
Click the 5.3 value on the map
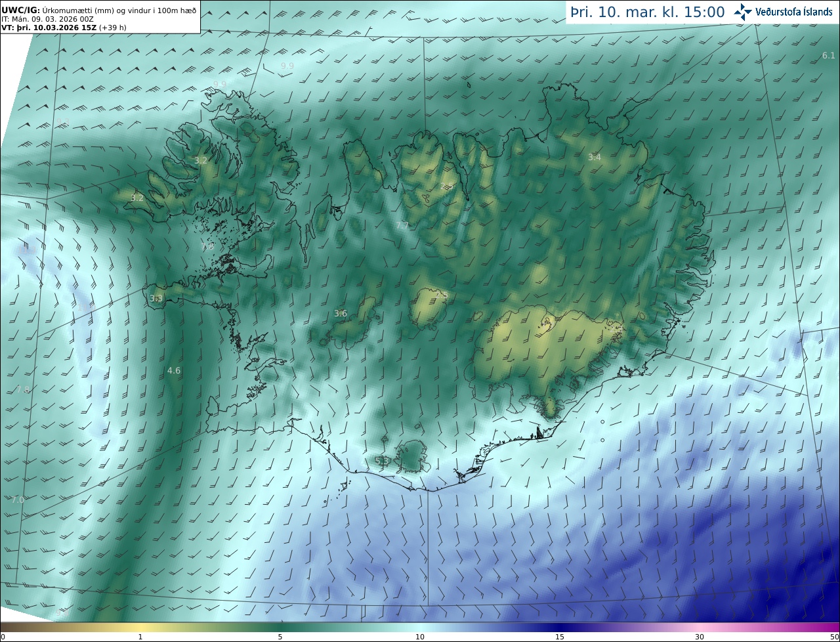coord(382,461)
